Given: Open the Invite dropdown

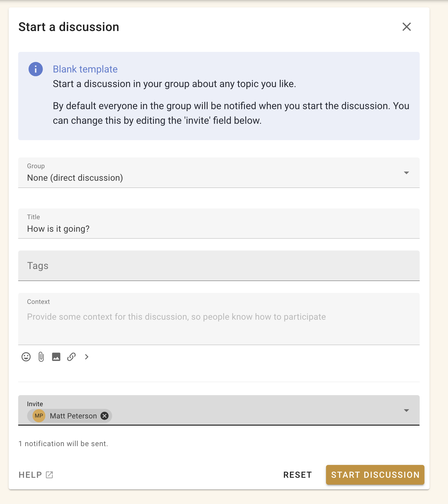Looking at the screenshot, I should [x=406, y=410].
